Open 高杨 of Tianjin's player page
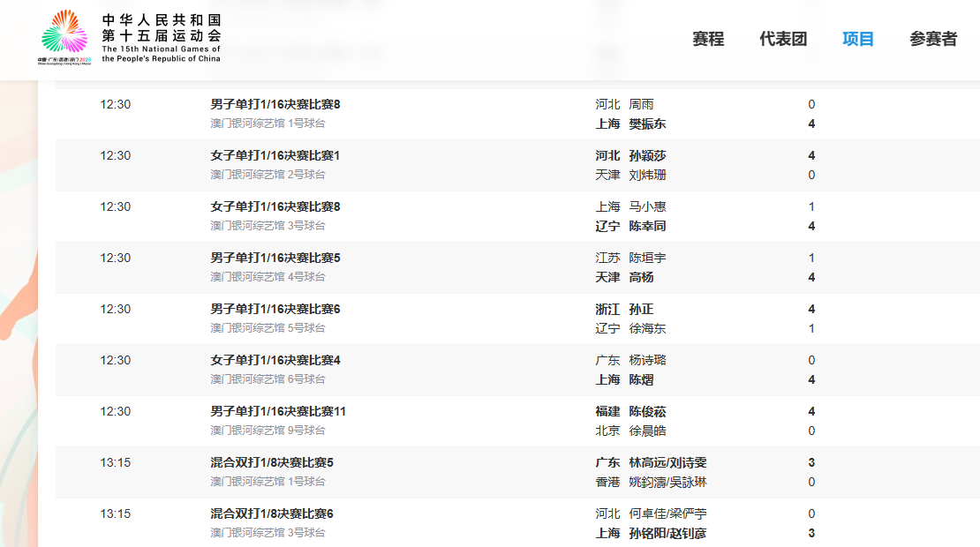 [642, 277]
